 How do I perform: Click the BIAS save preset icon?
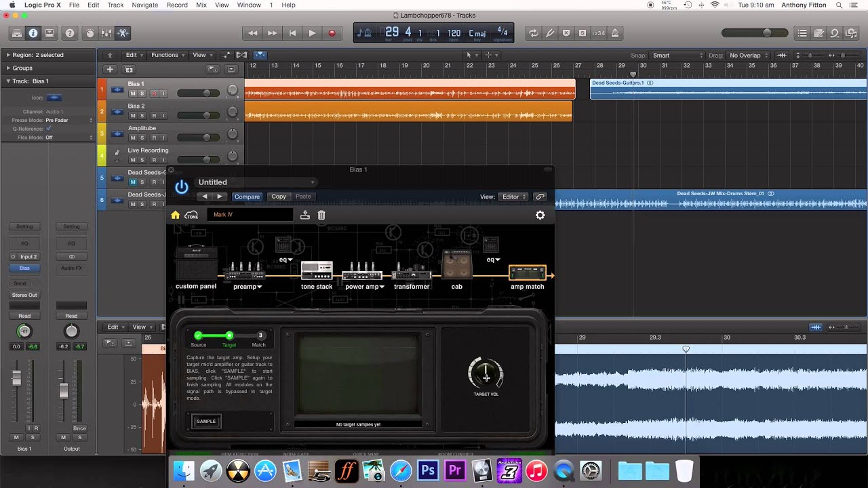pos(305,215)
